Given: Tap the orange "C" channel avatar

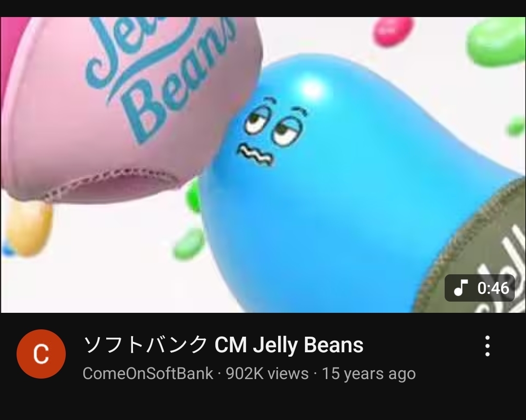Looking at the screenshot, I should (41, 354).
